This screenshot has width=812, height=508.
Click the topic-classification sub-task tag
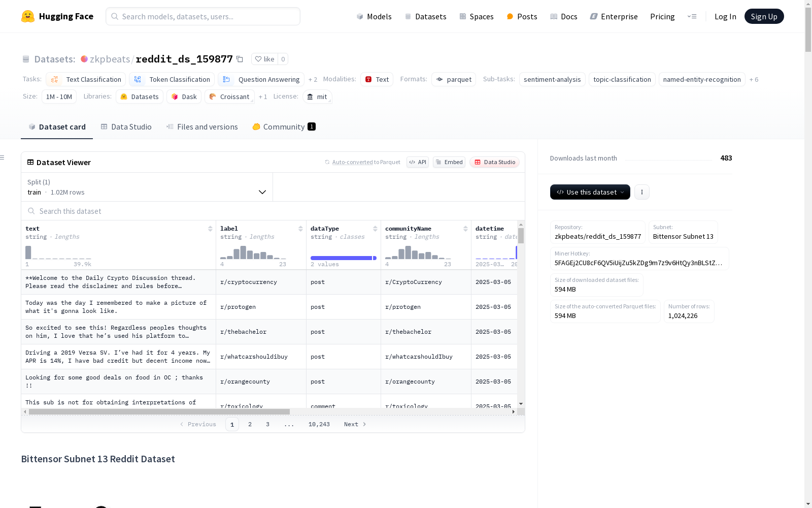(622, 79)
